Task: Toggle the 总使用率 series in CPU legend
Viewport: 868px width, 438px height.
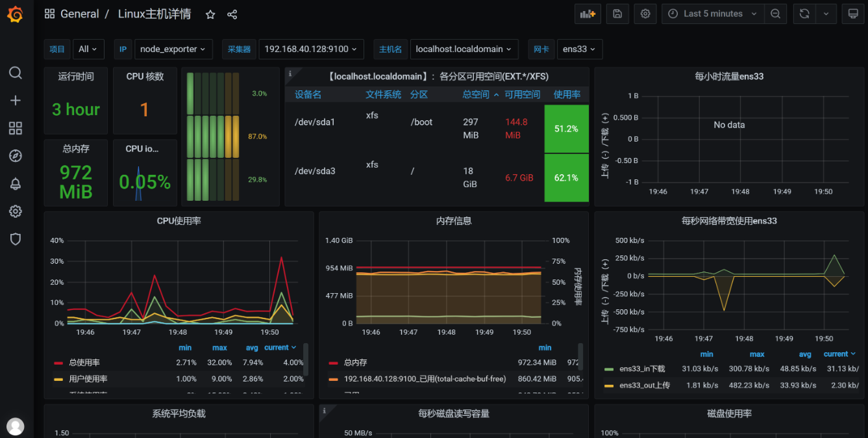Action: coord(84,363)
